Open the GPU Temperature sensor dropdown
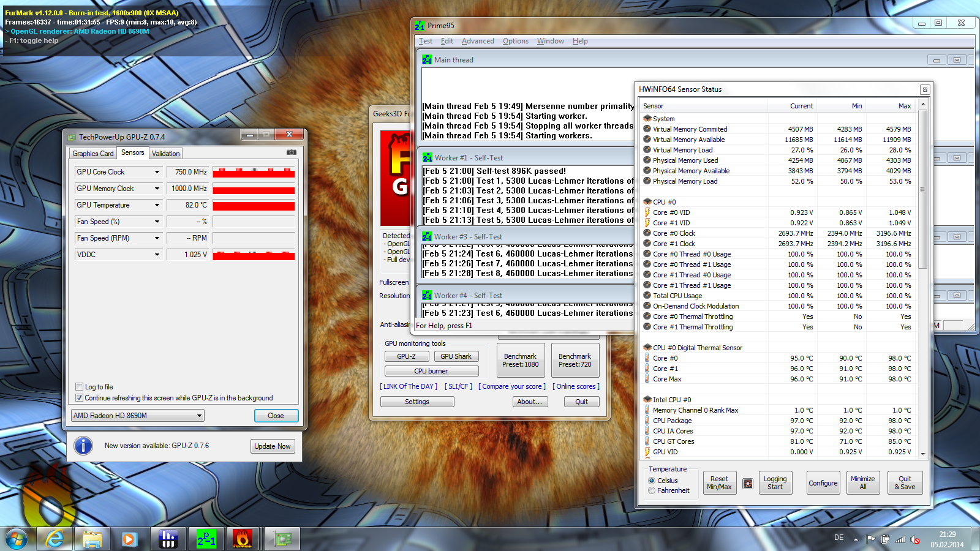 157,205
